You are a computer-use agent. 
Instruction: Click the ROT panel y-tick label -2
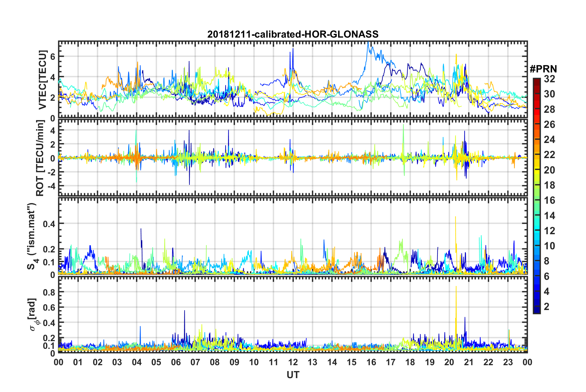pos(51,173)
